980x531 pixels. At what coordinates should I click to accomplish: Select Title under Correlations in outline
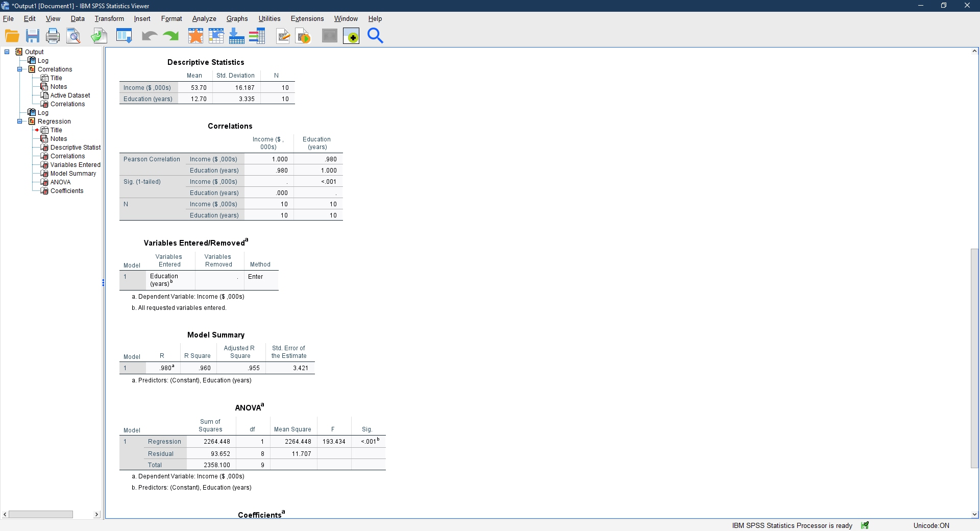click(x=56, y=78)
